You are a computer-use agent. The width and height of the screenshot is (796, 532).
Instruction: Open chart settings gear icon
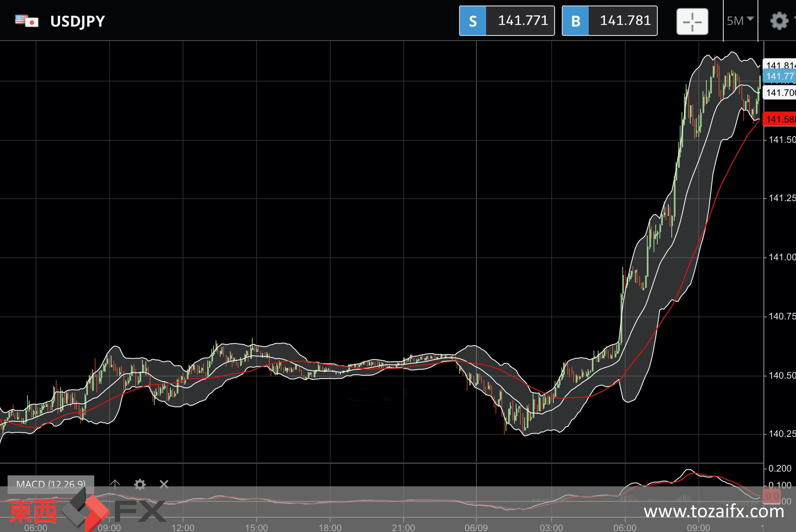(x=779, y=21)
